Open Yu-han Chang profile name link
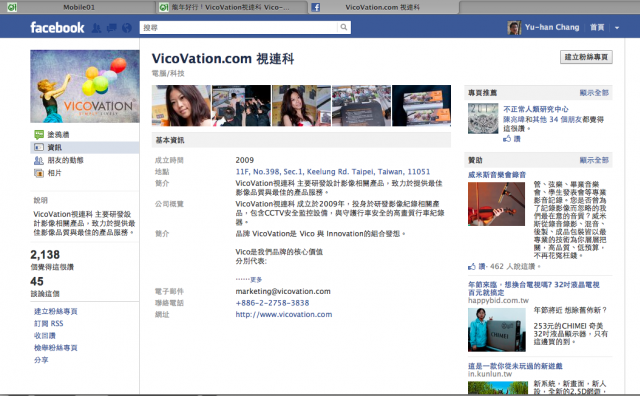Viewport: 640px width, 396px height. tap(552, 27)
